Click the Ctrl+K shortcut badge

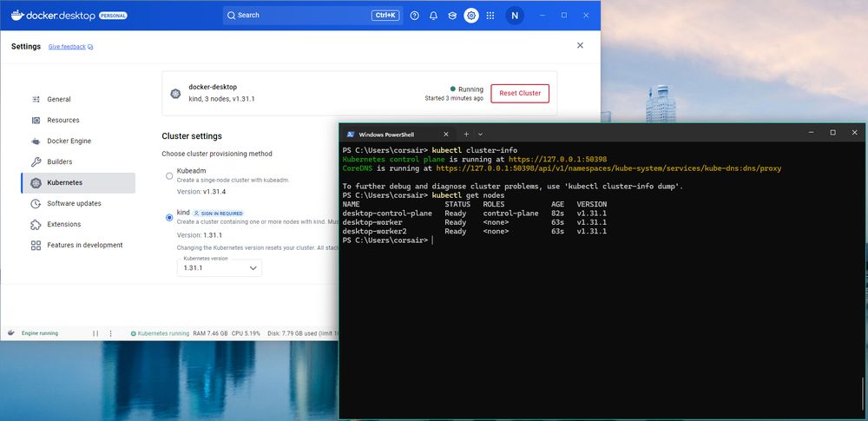[385, 16]
